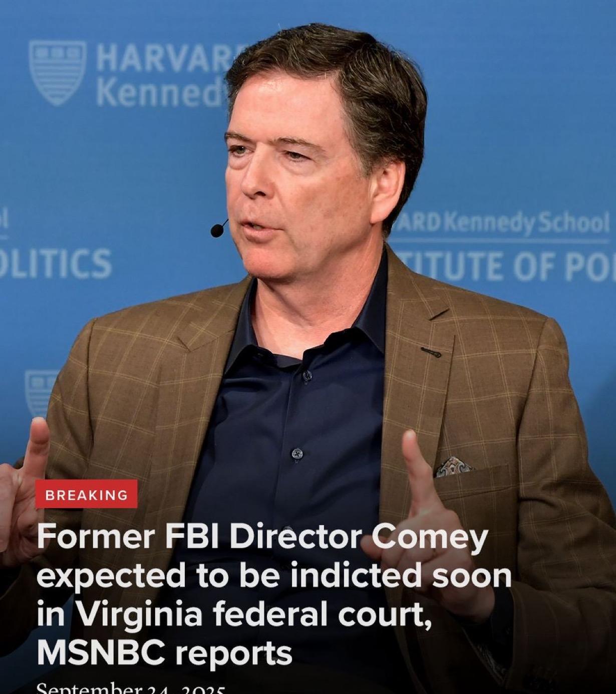Tap the Harvard shield logo in backdrop
The image size is (616, 694).
coord(58,72)
